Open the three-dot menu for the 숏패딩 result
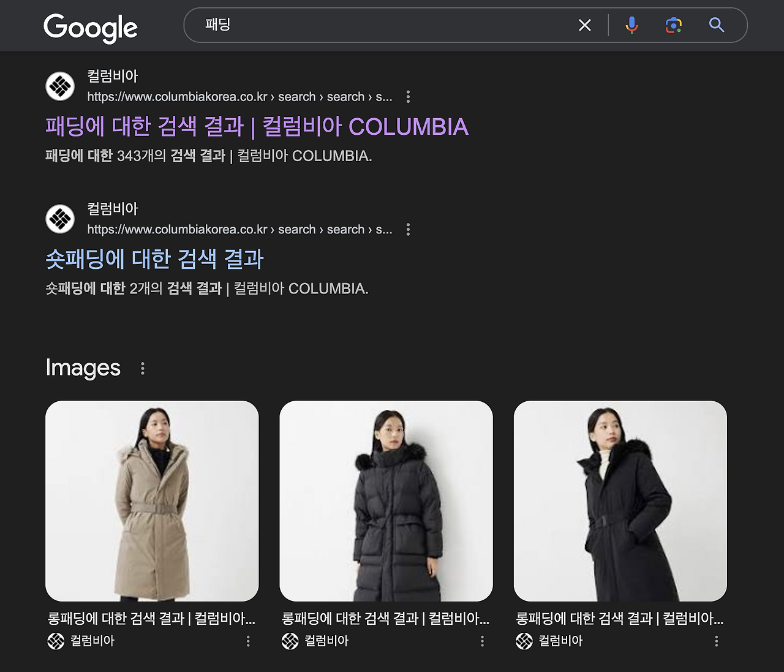Viewport: 784px width, 672px height. tap(408, 229)
